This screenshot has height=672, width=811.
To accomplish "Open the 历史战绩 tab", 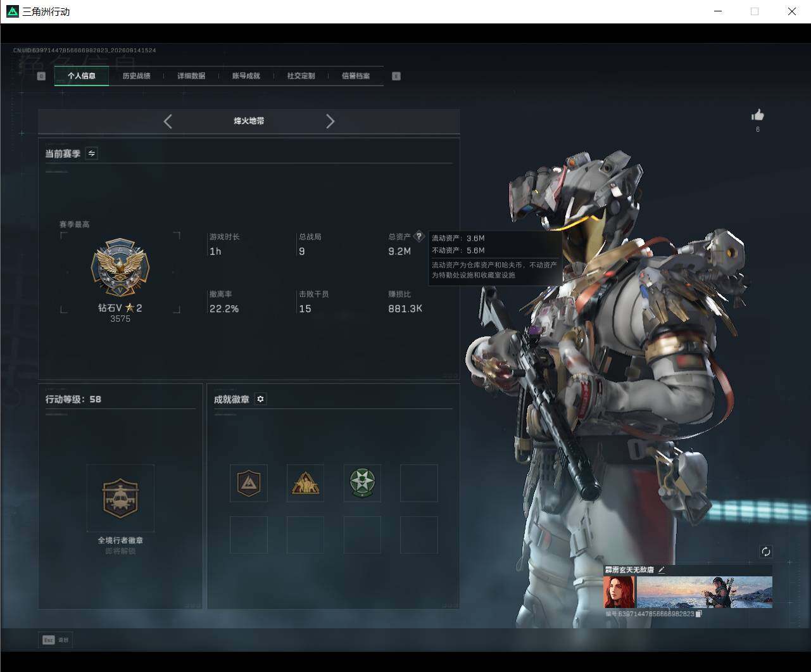I will [x=136, y=76].
